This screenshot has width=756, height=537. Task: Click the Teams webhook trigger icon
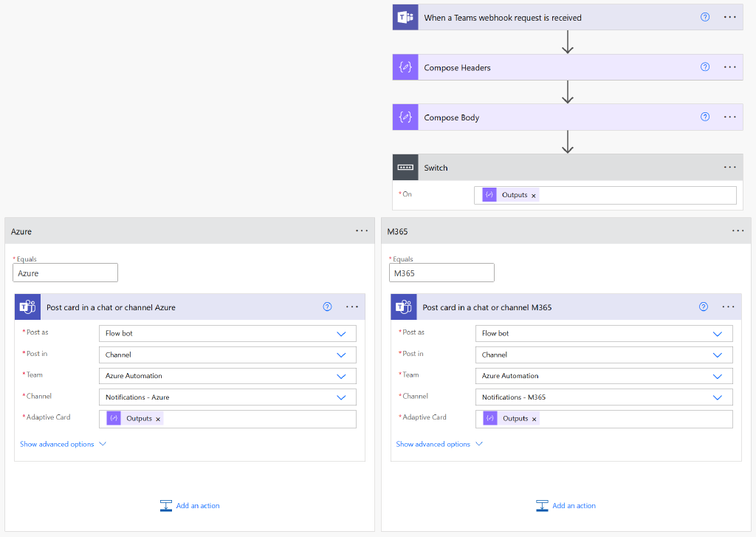(405, 17)
